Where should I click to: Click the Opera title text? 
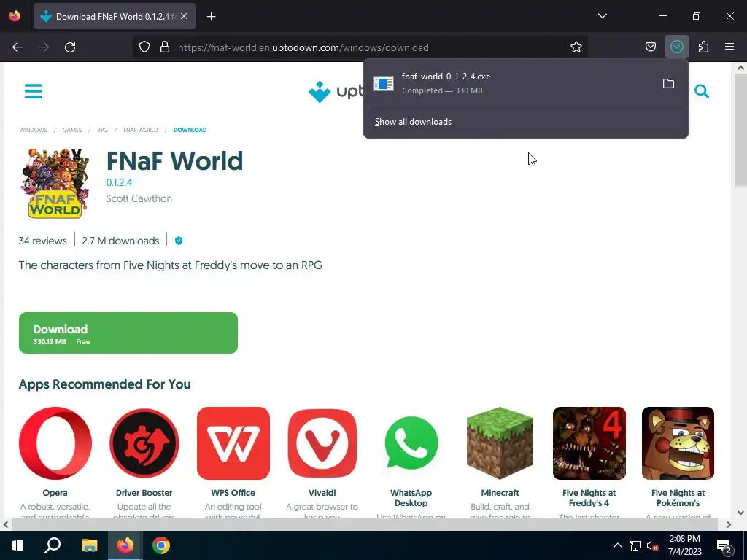tap(55, 493)
